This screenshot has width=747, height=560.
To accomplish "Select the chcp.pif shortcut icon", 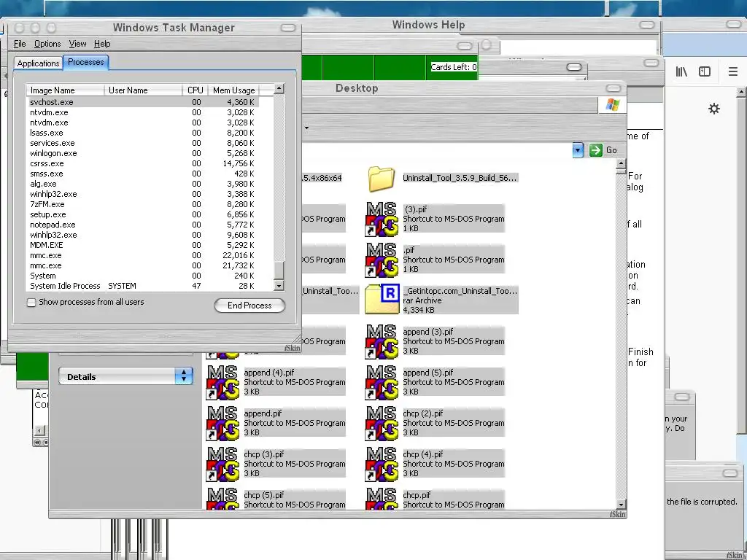I will click(381, 498).
